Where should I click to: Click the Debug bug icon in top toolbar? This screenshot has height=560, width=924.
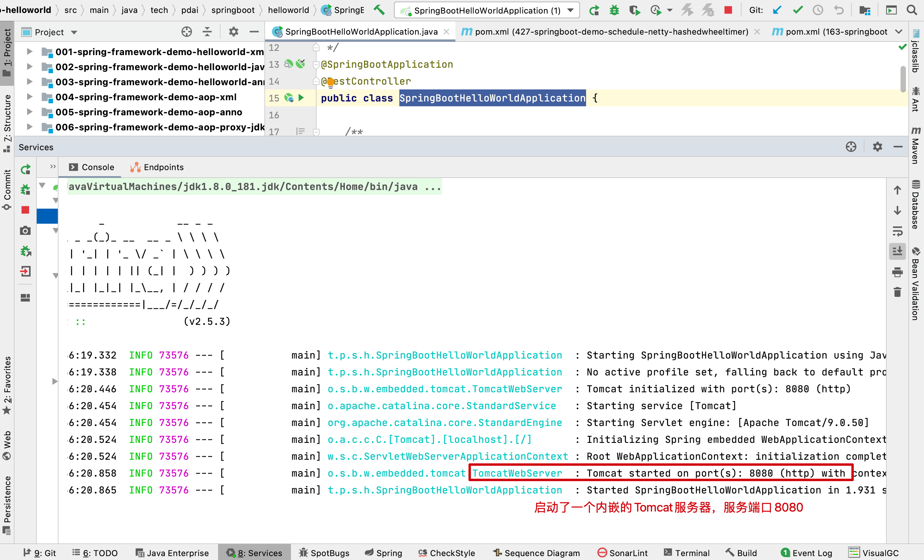point(614,10)
